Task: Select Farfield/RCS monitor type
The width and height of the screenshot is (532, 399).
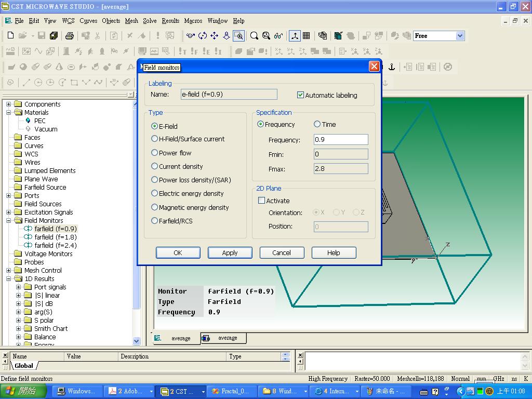Action: 154,221
